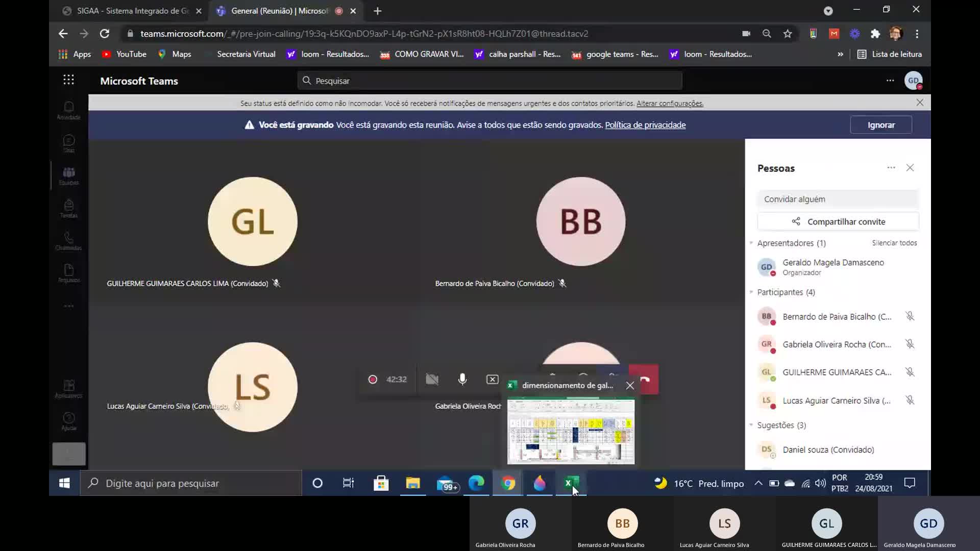Click the Convidar alguém field
The image size is (980, 551).
click(x=838, y=199)
